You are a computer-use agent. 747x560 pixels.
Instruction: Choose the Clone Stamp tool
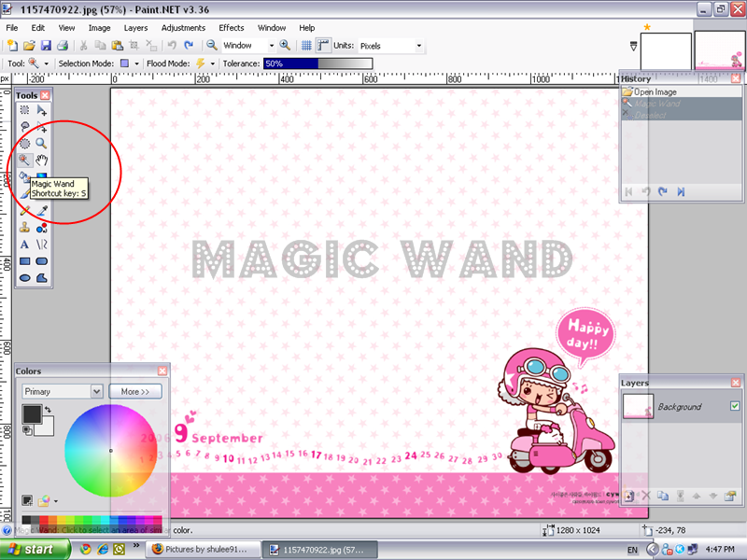coord(24,227)
